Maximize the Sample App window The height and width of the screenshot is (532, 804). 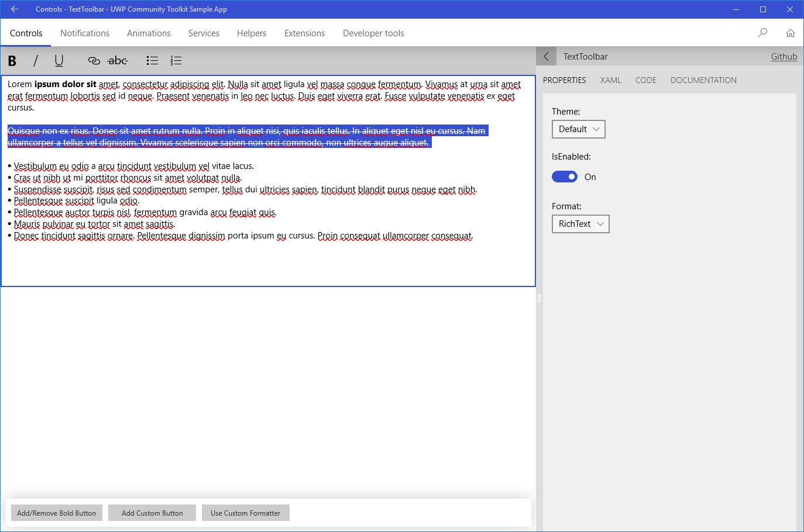pos(763,9)
